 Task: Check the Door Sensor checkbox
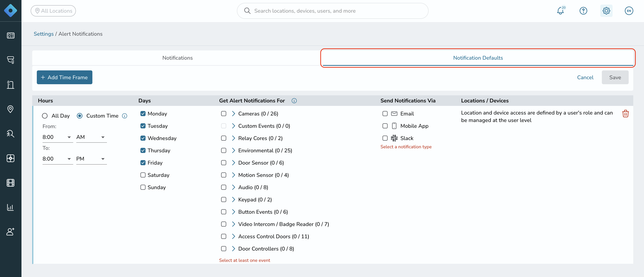click(x=224, y=163)
